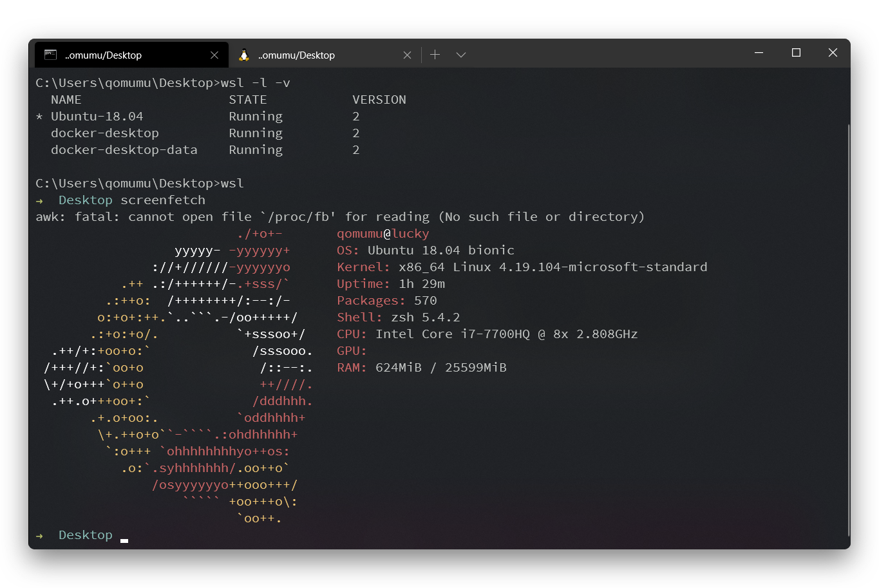This screenshot has height=588, width=879.
Task: Close the first command prompt tab
Action: coord(214,55)
